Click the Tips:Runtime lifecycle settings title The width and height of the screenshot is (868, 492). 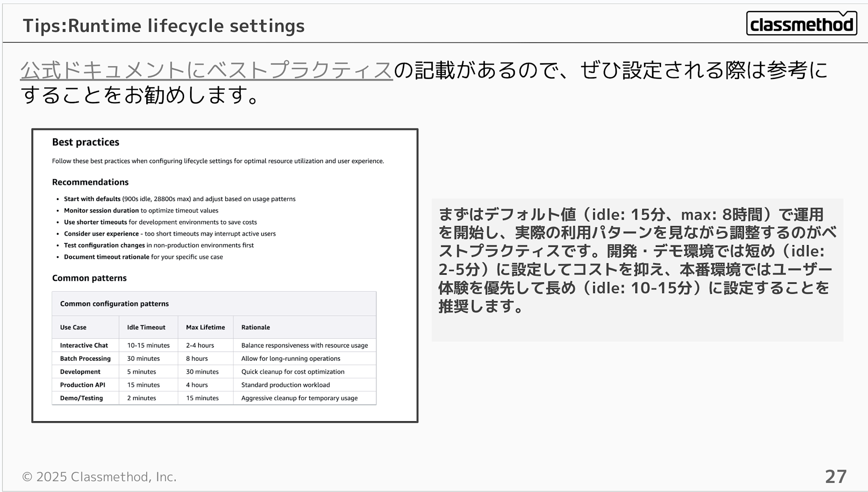(x=164, y=26)
